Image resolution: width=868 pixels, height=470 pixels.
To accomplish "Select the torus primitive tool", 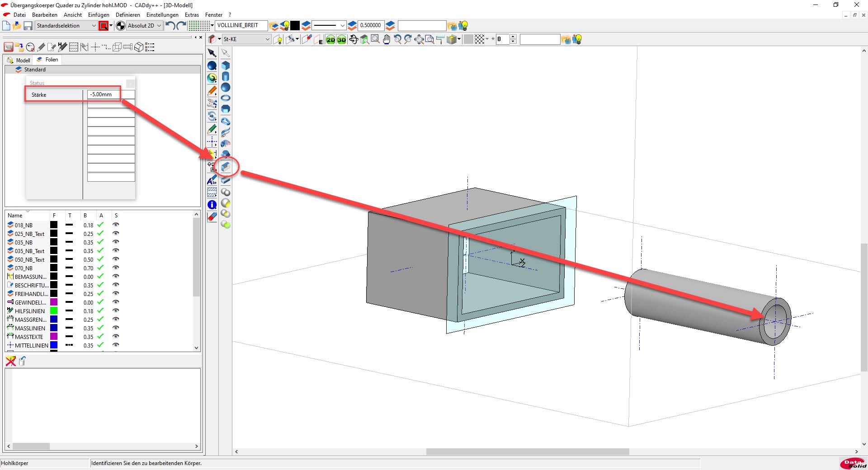I will click(226, 98).
